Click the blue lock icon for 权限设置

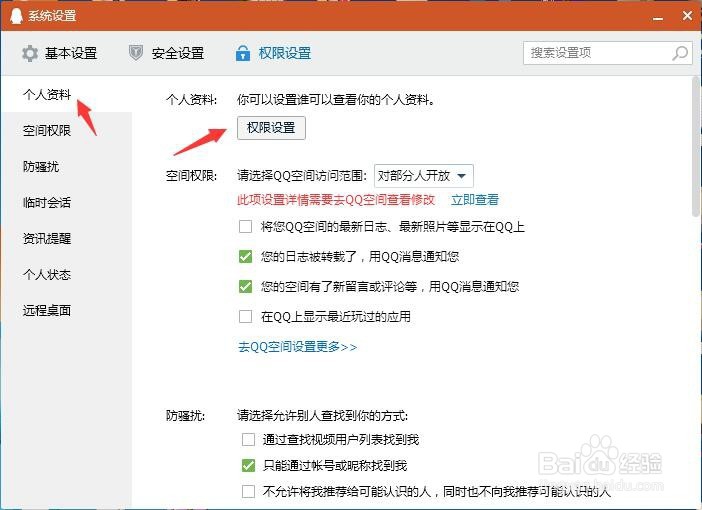click(x=243, y=53)
